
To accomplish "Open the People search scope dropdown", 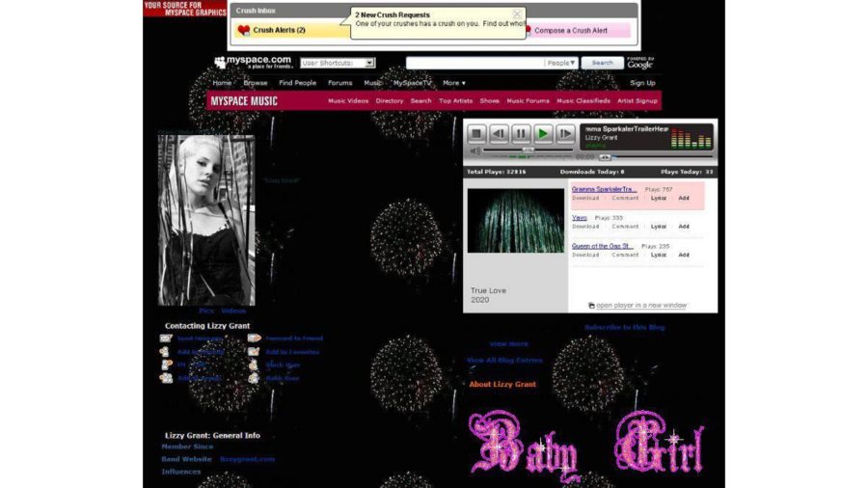I will point(560,63).
